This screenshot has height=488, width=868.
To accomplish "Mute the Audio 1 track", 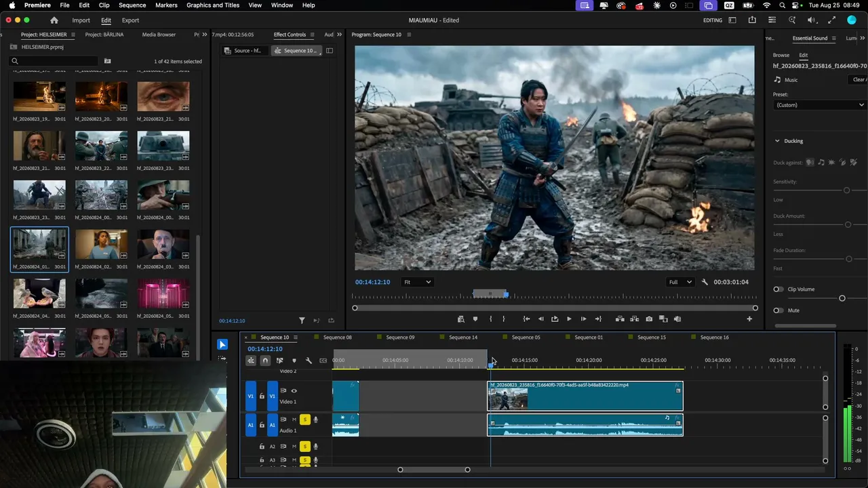I will (294, 420).
